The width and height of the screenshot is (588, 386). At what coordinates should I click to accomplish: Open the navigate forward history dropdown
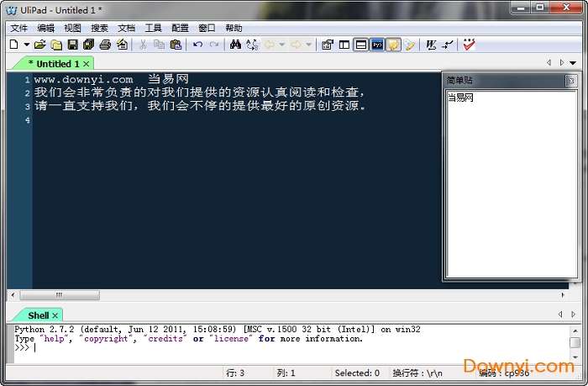[x=308, y=45]
